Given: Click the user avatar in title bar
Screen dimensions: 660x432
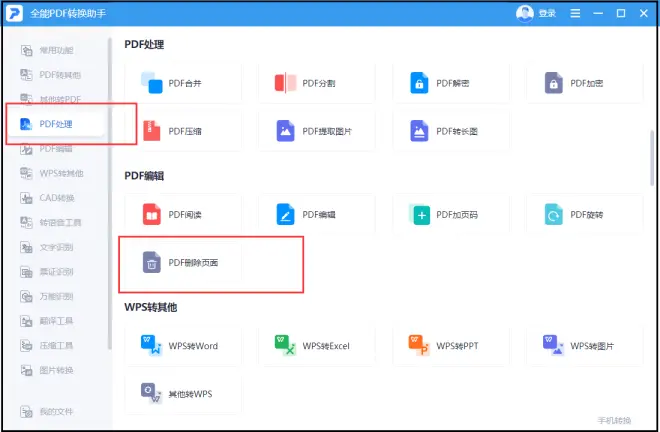Looking at the screenshot, I should [524, 13].
